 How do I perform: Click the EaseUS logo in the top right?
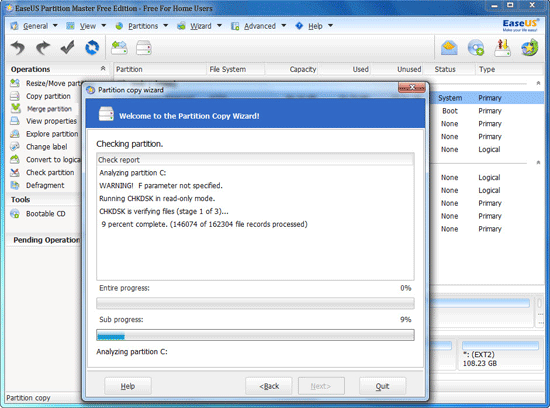[520, 25]
